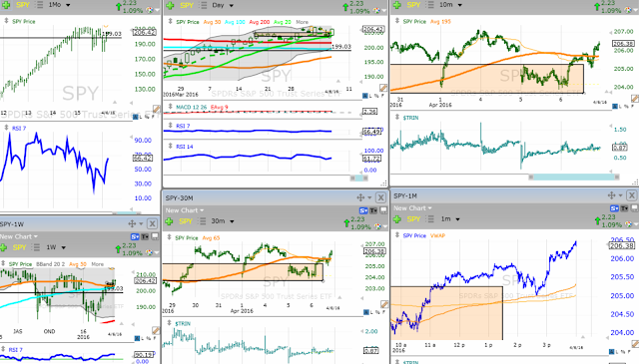
Task: Click the pencil drawing tool icon in the 10m chart
Action: click(x=635, y=98)
